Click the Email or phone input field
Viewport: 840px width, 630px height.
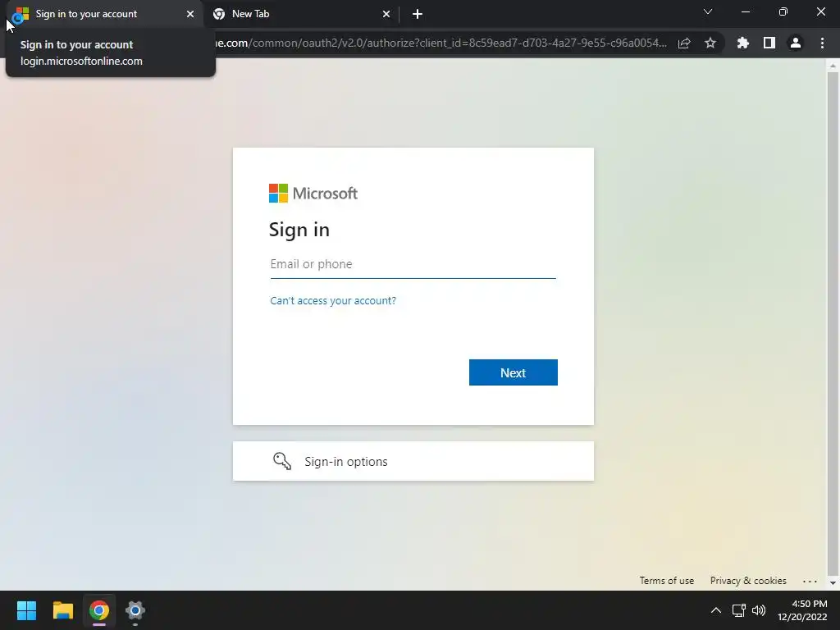pyautogui.click(x=413, y=264)
